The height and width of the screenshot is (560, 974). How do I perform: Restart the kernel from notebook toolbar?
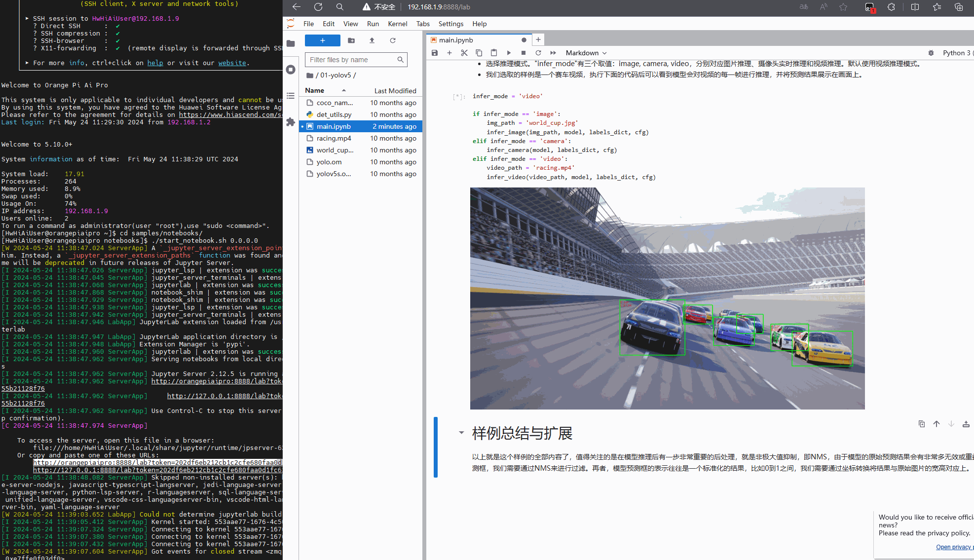pos(538,53)
